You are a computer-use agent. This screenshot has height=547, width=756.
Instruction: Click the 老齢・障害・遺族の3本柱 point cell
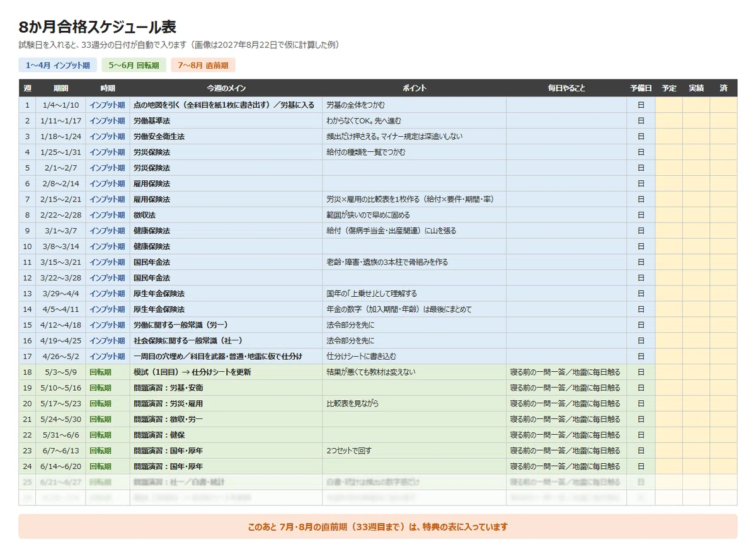(415, 262)
